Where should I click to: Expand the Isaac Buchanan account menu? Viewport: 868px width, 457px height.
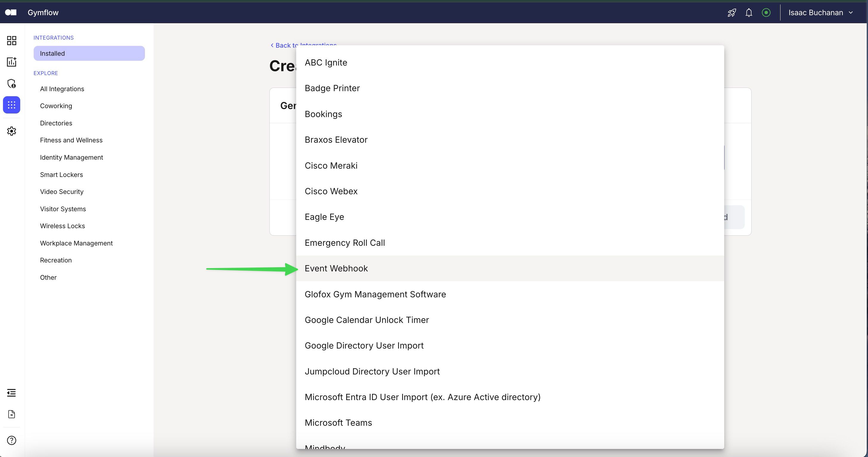pos(820,13)
